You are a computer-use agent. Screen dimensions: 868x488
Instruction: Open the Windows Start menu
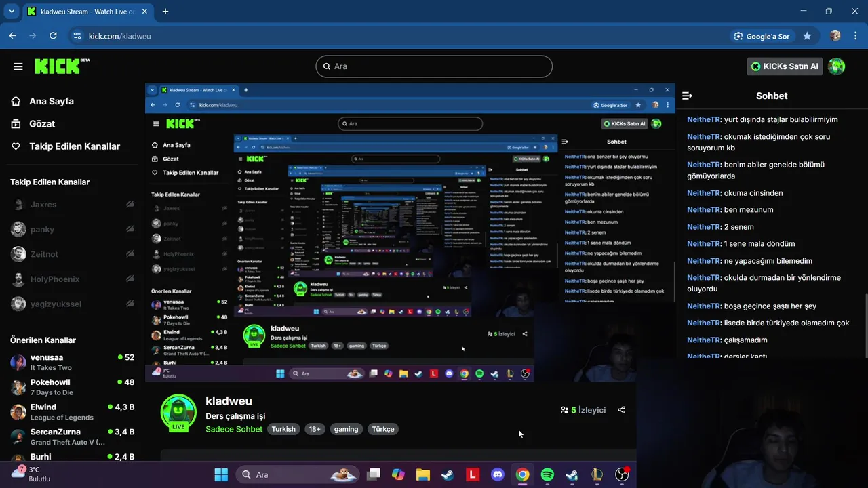pyautogui.click(x=221, y=474)
